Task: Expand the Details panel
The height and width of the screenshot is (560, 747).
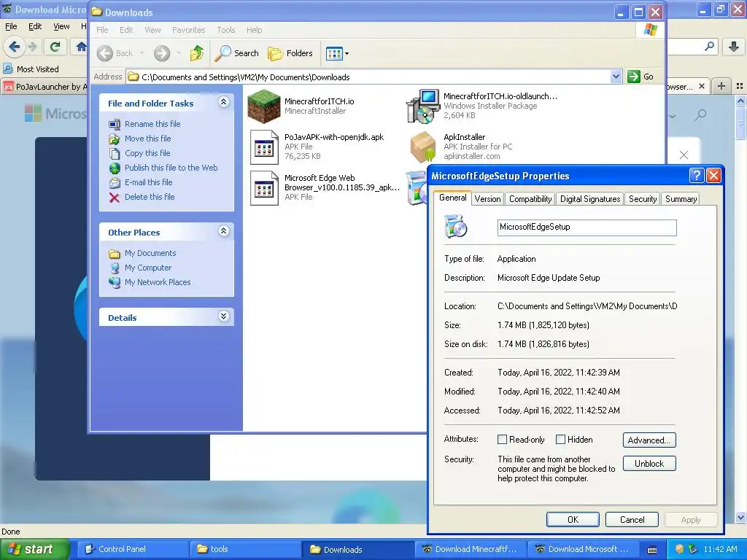Action: tap(223, 316)
